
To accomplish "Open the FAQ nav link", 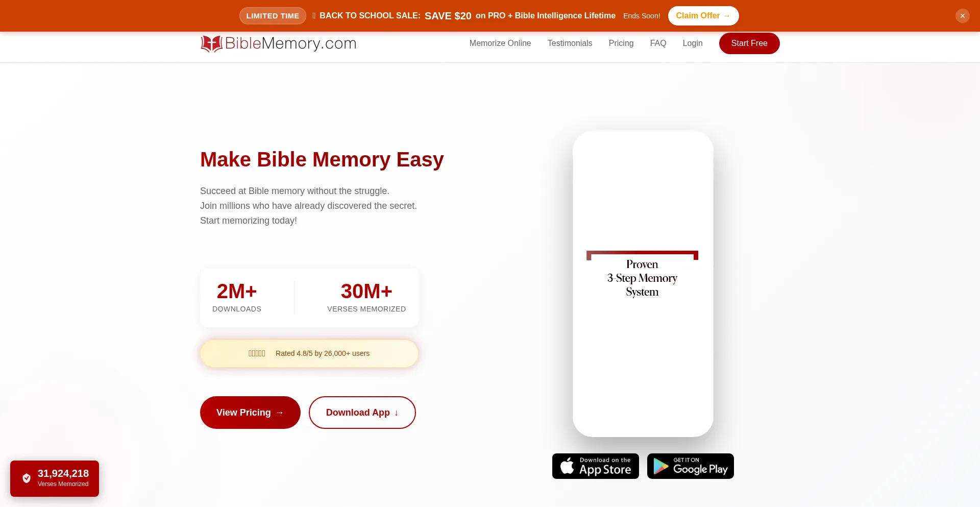I will tap(658, 43).
